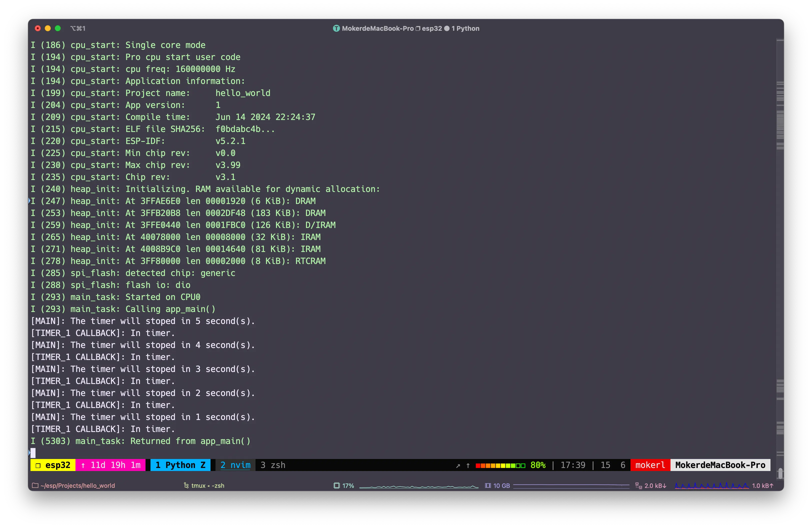The width and height of the screenshot is (812, 528).
Task: Click the memory icon next to 10 GB
Action: (488, 485)
